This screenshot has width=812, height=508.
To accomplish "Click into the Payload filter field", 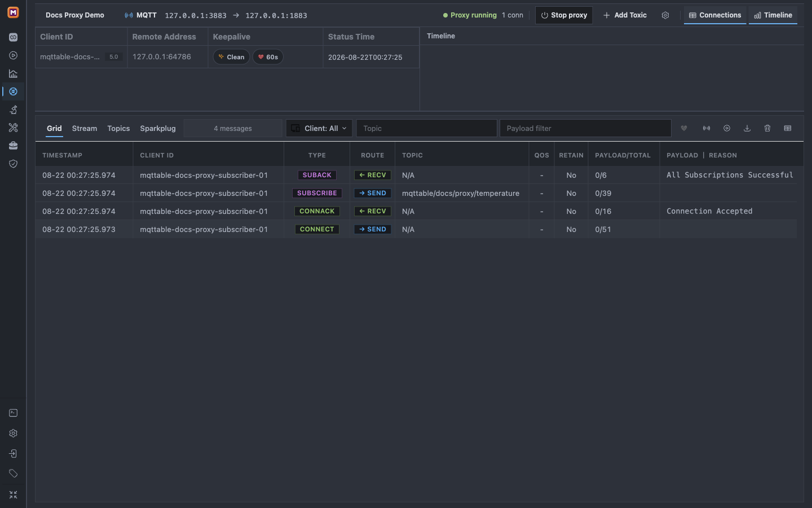I will coord(585,128).
